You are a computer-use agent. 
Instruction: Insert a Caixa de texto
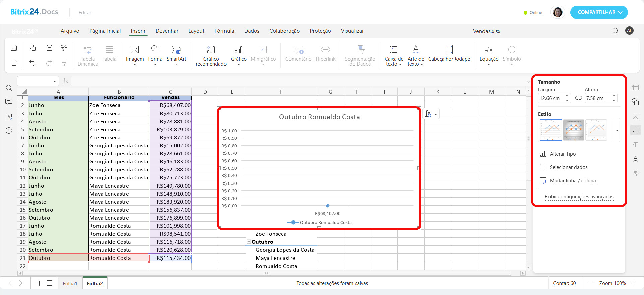click(394, 55)
